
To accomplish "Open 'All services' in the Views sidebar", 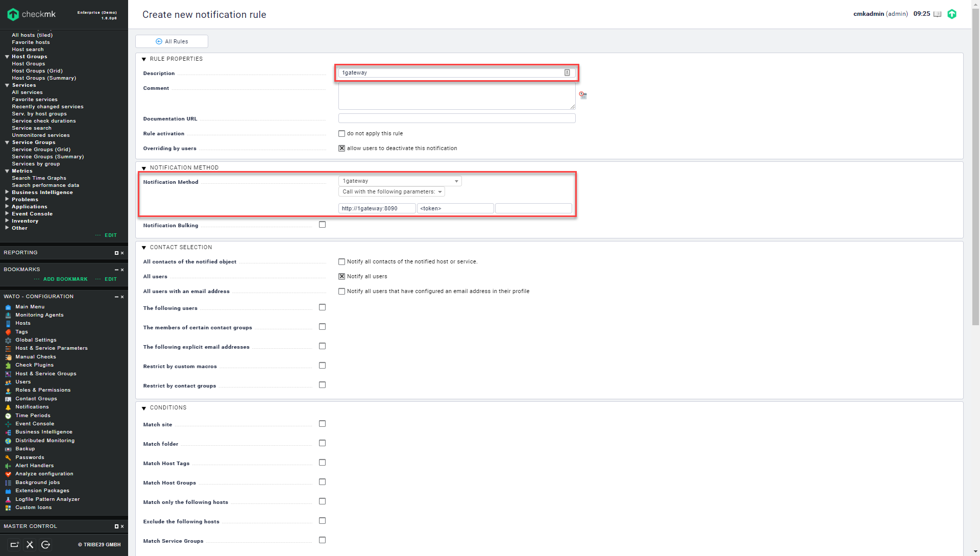I will [27, 92].
